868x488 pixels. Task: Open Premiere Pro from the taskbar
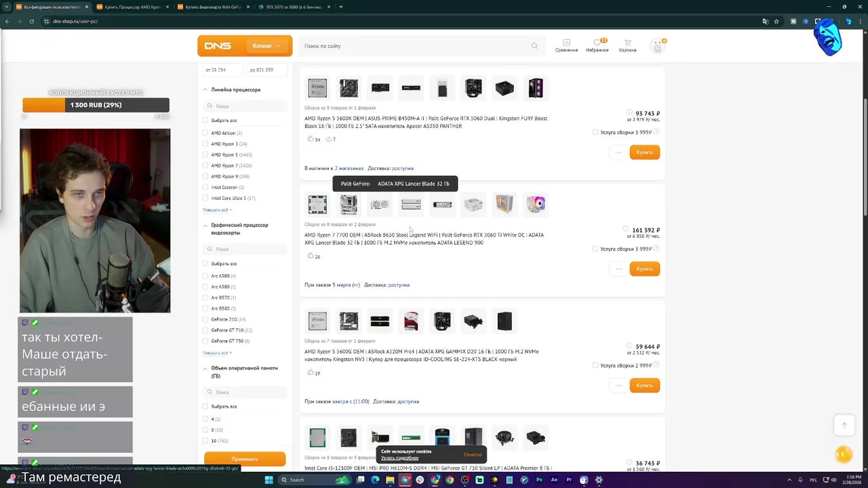(569, 480)
